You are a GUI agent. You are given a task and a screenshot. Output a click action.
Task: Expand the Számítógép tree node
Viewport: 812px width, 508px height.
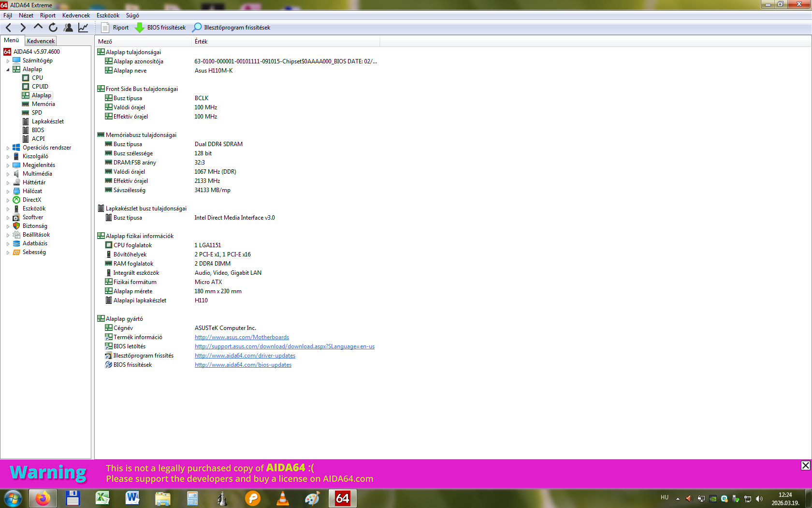8,61
